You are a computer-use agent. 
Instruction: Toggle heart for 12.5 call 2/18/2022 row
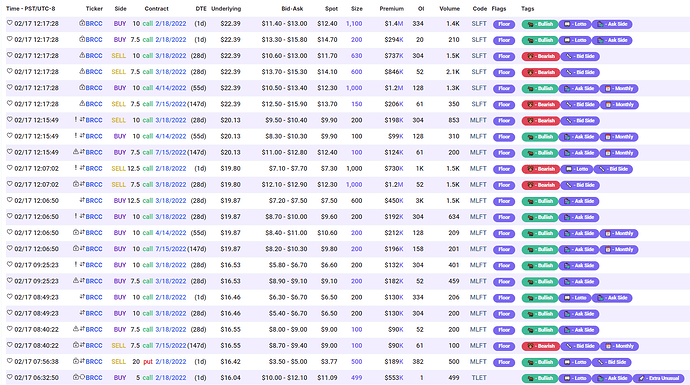[x=9, y=168]
